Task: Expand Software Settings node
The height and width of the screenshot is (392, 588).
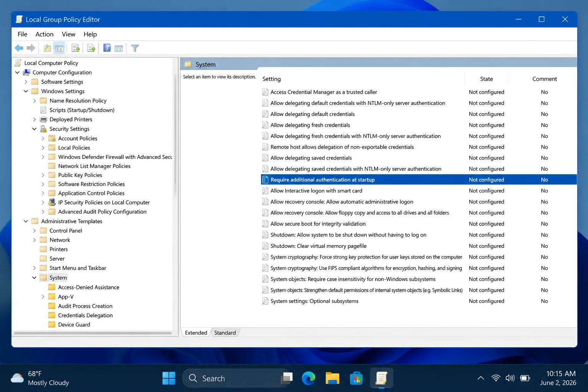Action: (x=26, y=82)
